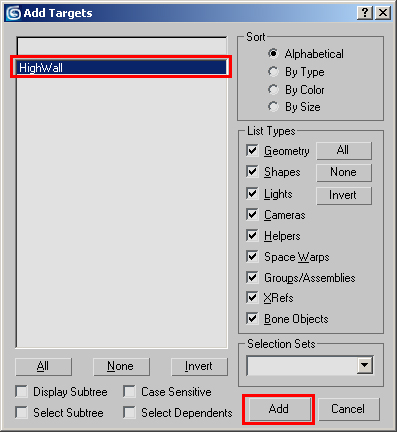
Task: Click the 3ds Max icon in title bar
Action: click(x=14, y=13)
